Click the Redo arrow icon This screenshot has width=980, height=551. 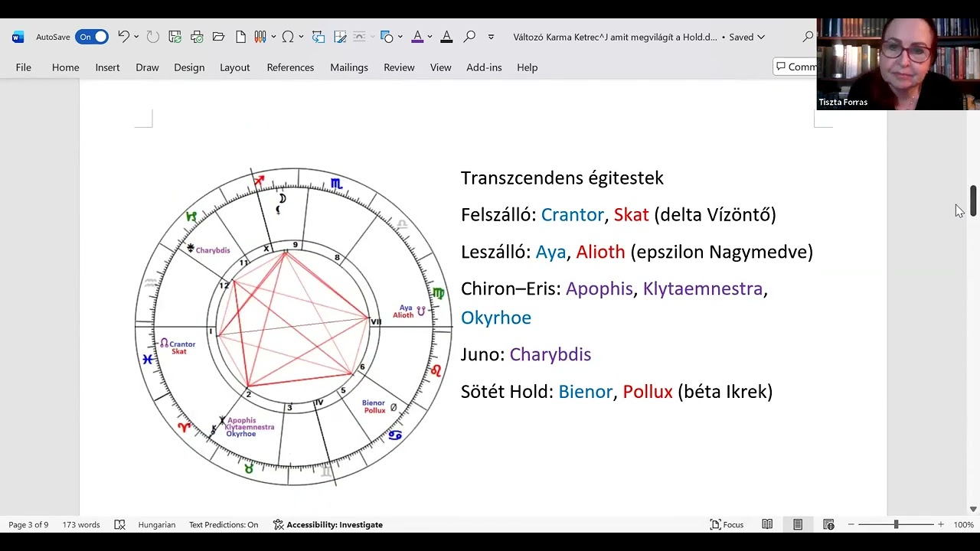pos(153,37)
